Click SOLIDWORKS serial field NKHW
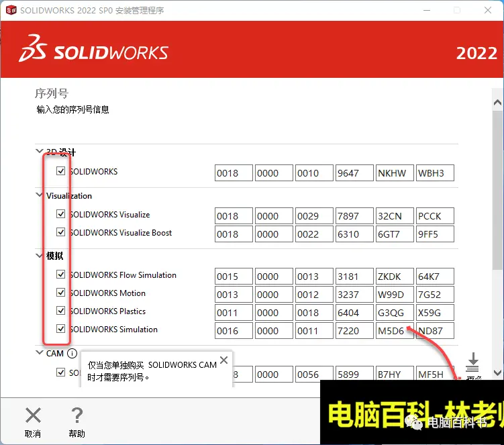The width and height of the screenshot is (504, 445). click(x=395, y=173)
